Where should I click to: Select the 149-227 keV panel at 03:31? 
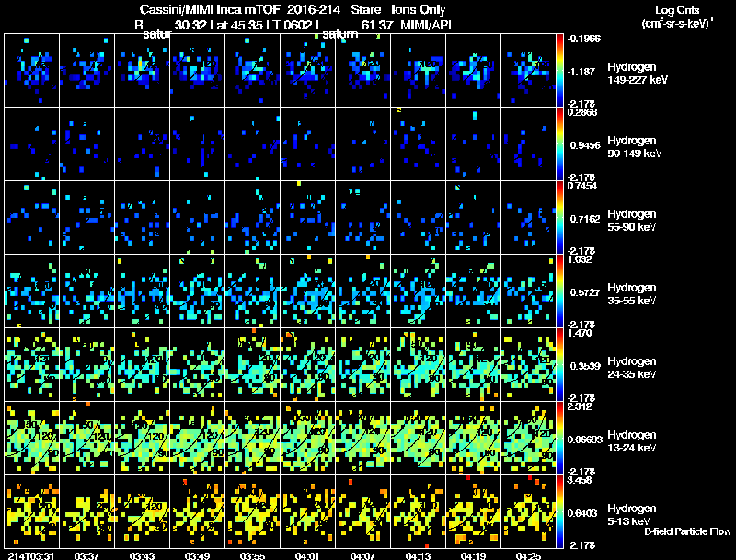click(32, 71)
